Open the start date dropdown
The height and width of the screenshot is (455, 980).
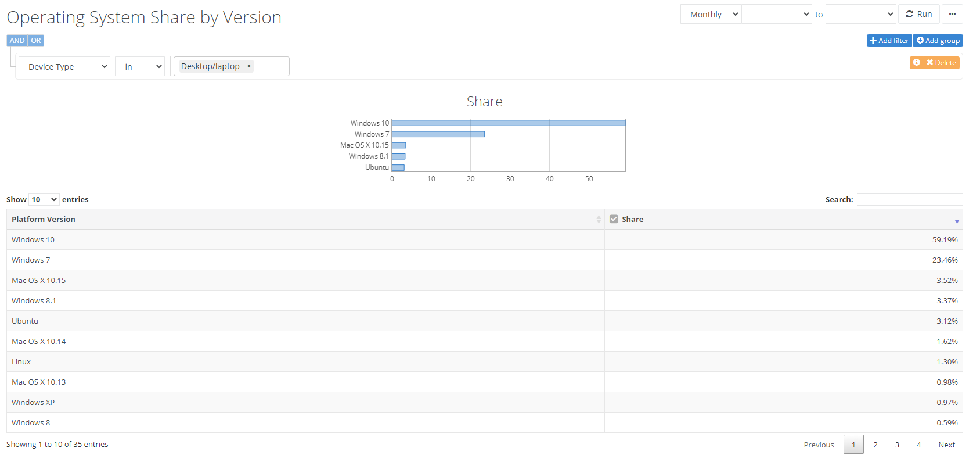(777, 14)
